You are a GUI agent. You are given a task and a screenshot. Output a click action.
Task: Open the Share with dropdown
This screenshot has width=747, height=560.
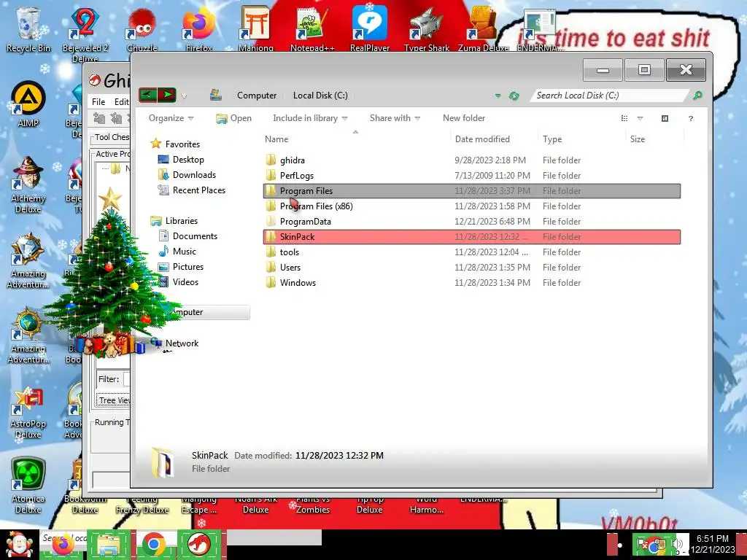point(395,118)
